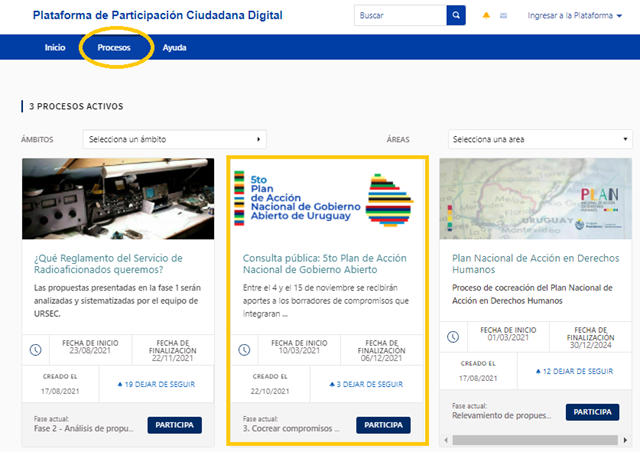This screenshot has width=640, height=452.
Task: Click 3. Cocrear compromisos phase text
Action: coord(291,429)
